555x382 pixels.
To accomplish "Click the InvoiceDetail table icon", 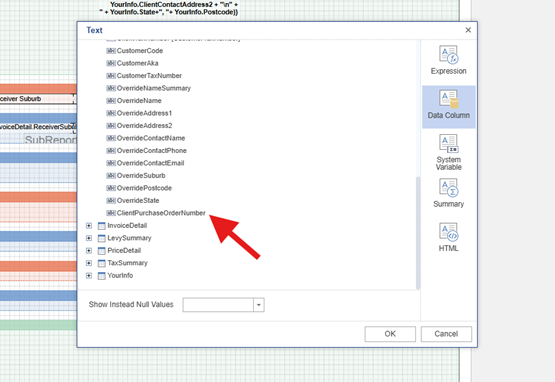I will point(102,226).
